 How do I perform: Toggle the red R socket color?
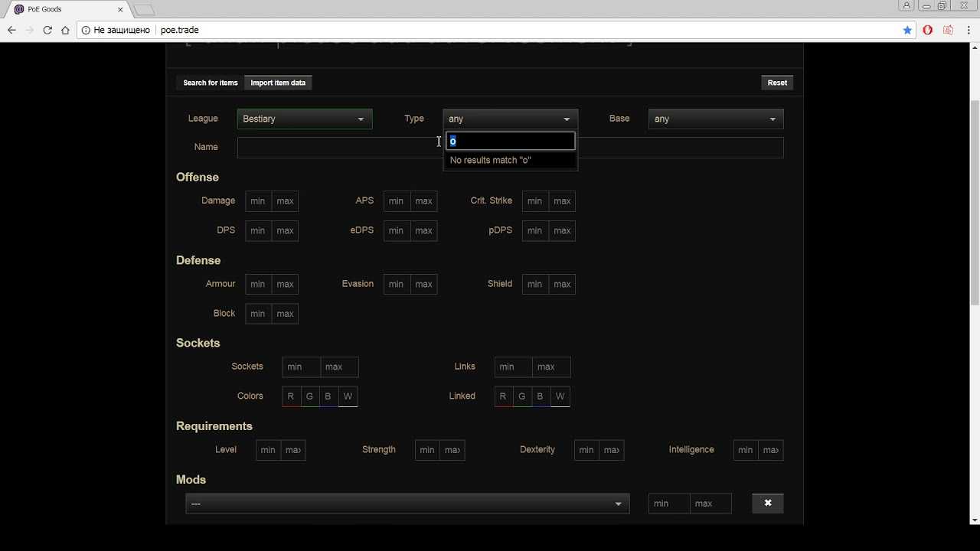point(291,396)
